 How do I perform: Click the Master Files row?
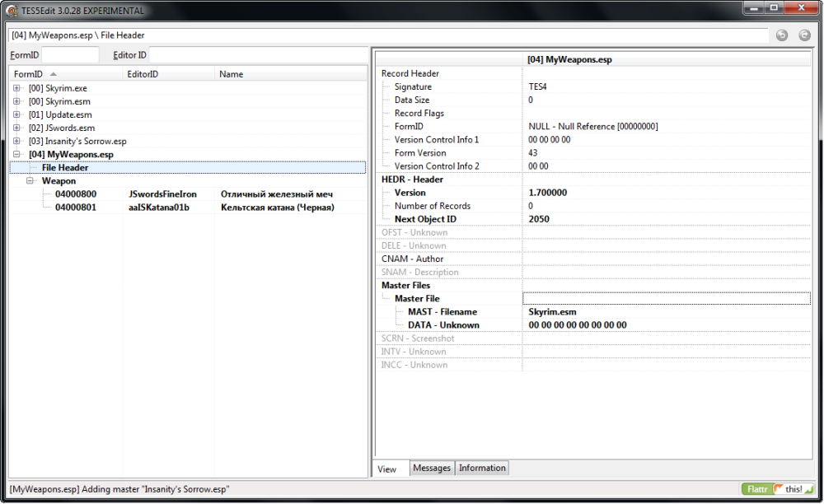click(x=593, y=285)
